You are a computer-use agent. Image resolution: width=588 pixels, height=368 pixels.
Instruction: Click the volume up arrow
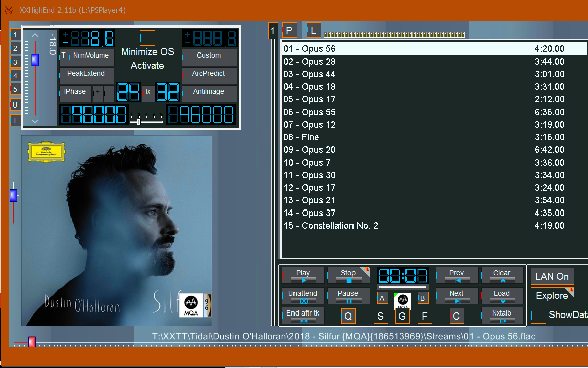pos(35,36)
